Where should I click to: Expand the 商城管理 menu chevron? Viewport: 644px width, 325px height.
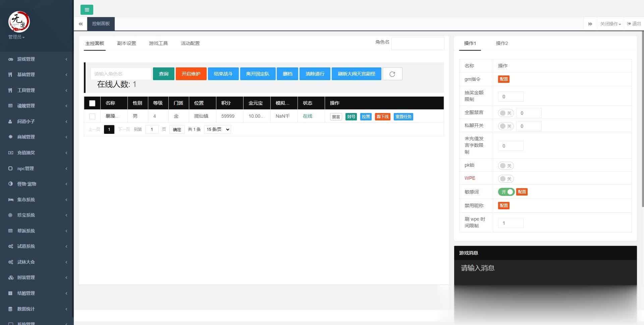coord(66,137)
